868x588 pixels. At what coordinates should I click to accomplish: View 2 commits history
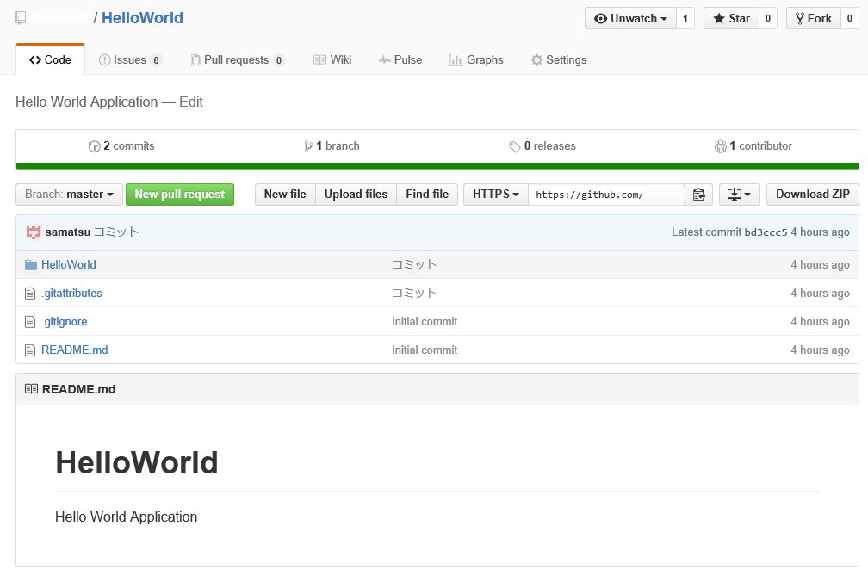pyautogui.click(x=121, y=146)
